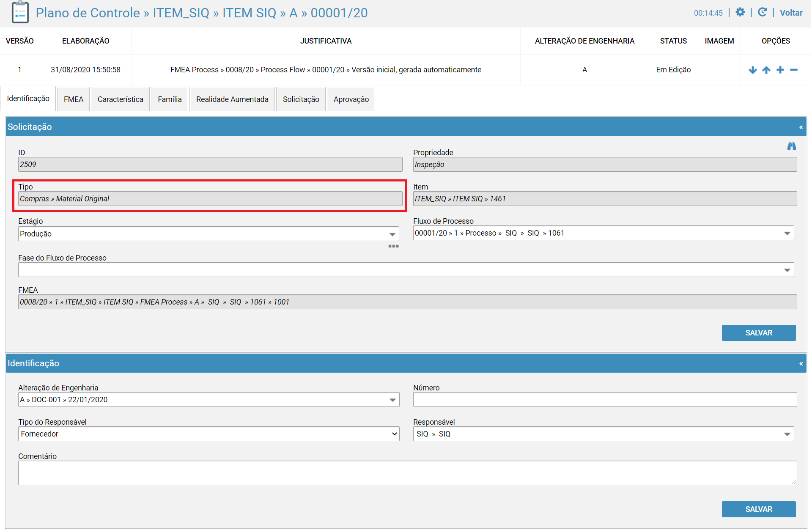The height and width of the screenshot is (530, 812).
Task: Click the Tipo field Compras » Material Original
Action: coord(210,199)
